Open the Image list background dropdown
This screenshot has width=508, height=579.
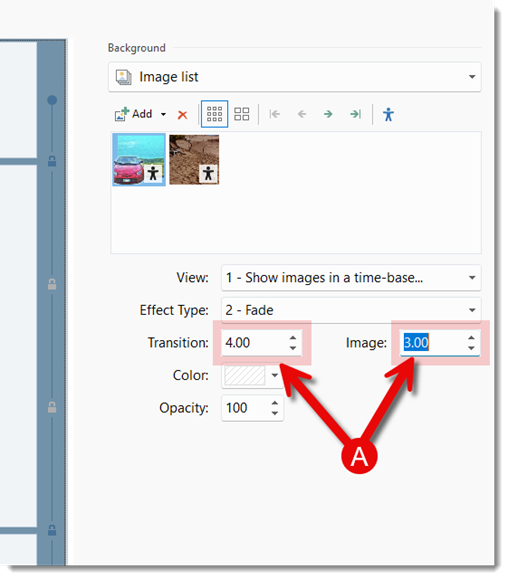point(295,77)
